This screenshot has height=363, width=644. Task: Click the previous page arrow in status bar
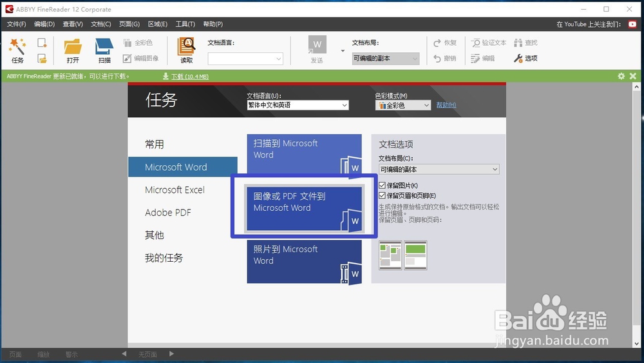(x=124, y=354)
